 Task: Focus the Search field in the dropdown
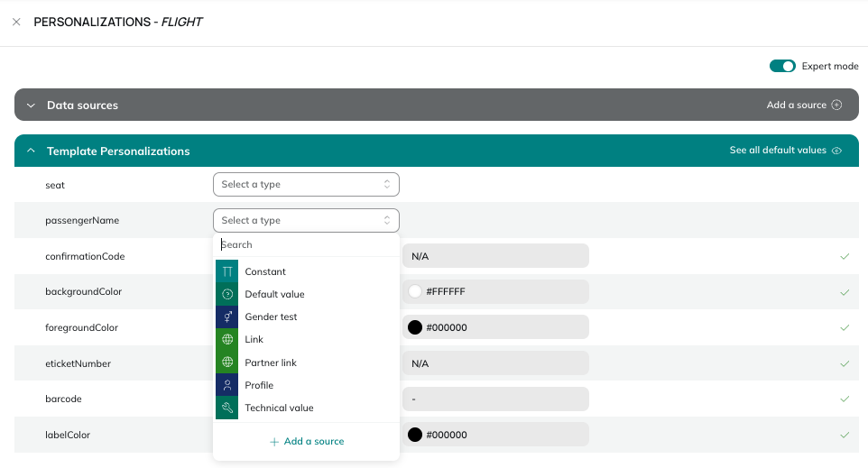pyautogui.click(x=306, y=244)
